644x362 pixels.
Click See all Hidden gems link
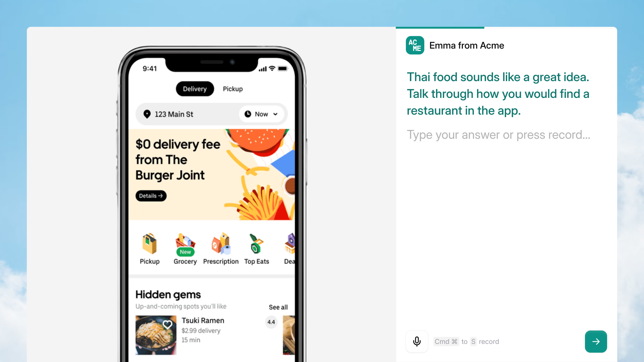pos(278,306)
